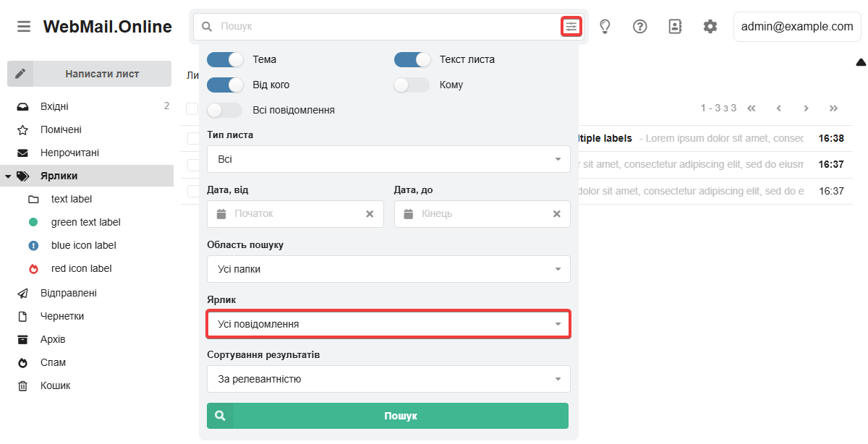Enable the 'Всі повідомлення' switch
This screenshot has height=444, width=868.
pos(225,110)
